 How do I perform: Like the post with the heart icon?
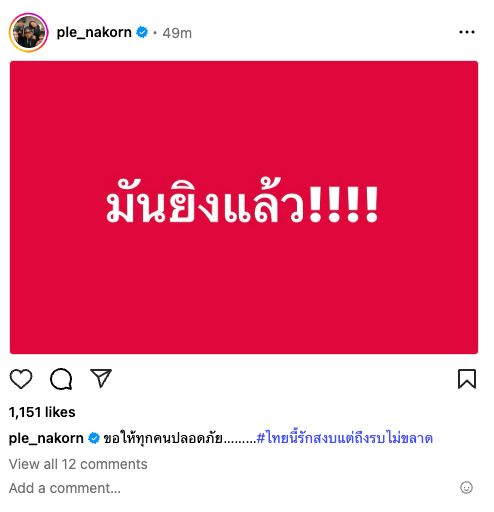coord(21,379)
